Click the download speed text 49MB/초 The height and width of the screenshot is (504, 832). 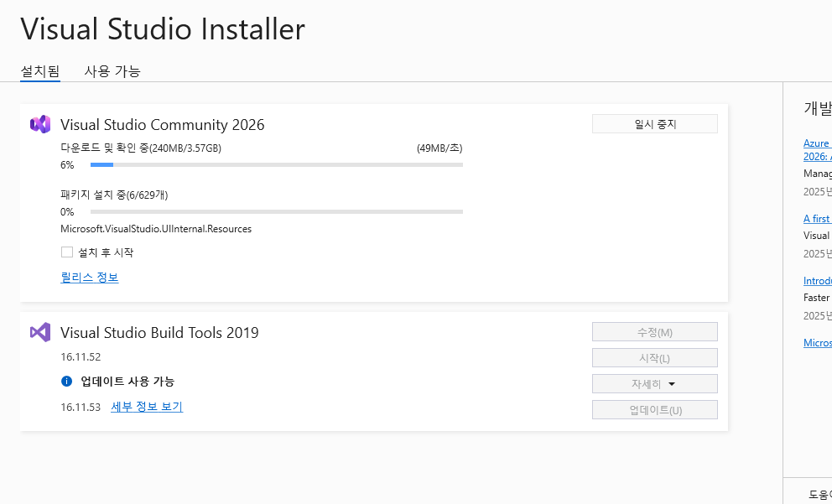[x=439, y=148]
